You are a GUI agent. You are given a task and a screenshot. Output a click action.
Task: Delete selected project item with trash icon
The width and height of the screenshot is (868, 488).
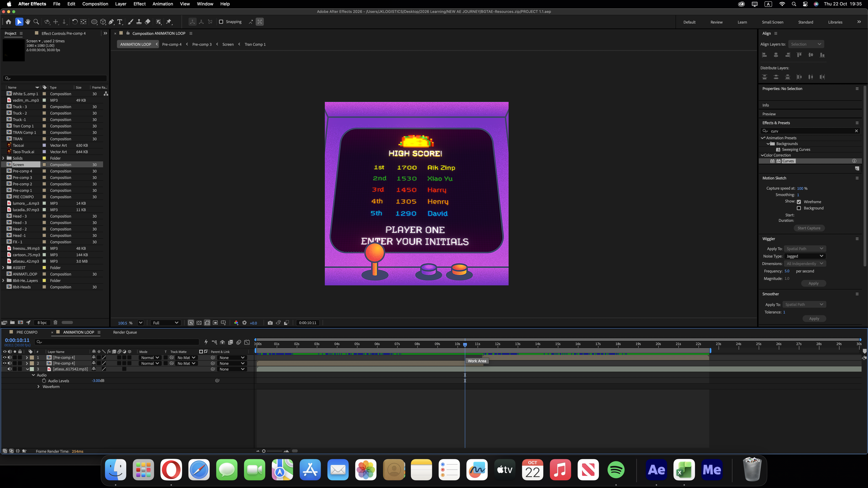tap(55, 322)
